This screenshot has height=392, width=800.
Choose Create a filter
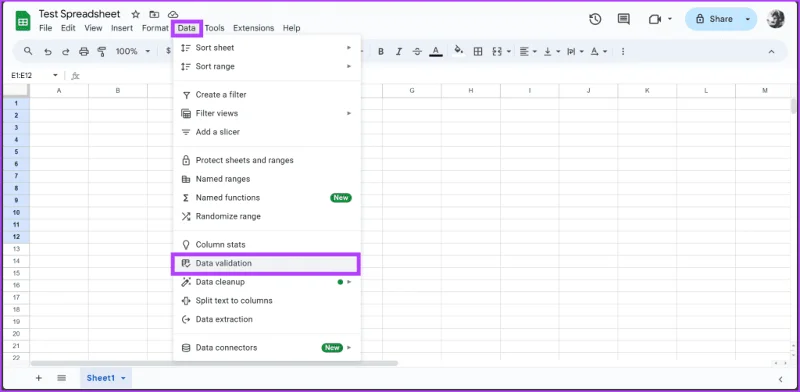tap(267, 95)
